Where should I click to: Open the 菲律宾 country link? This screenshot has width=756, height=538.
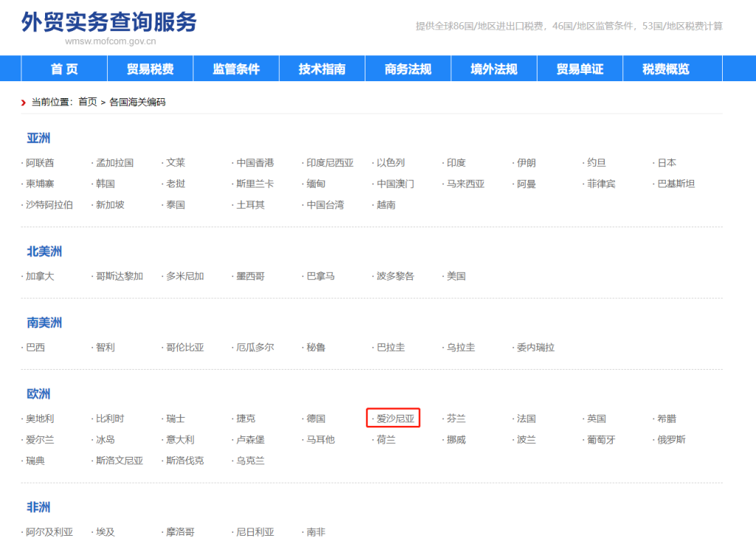(x=601, y=184)
